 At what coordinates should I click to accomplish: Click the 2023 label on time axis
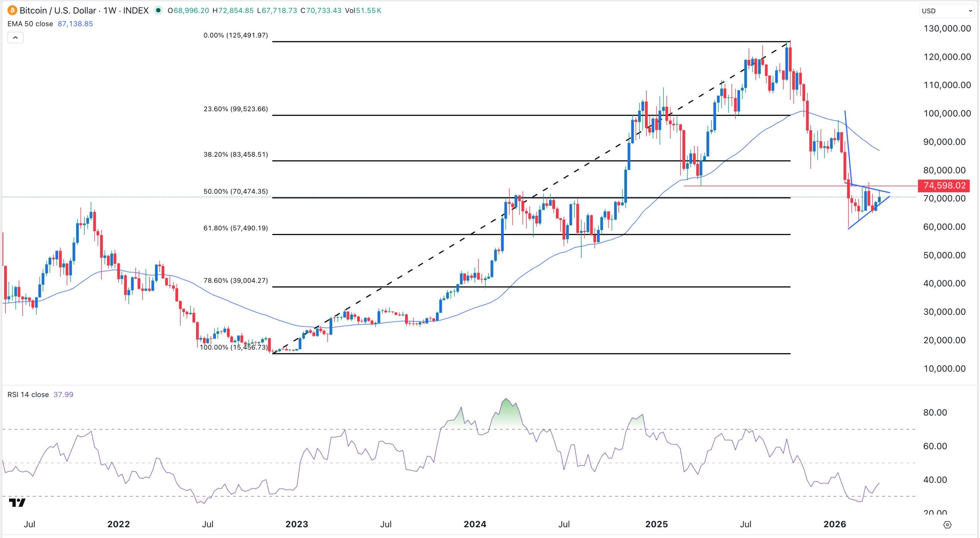pos(297,524)
